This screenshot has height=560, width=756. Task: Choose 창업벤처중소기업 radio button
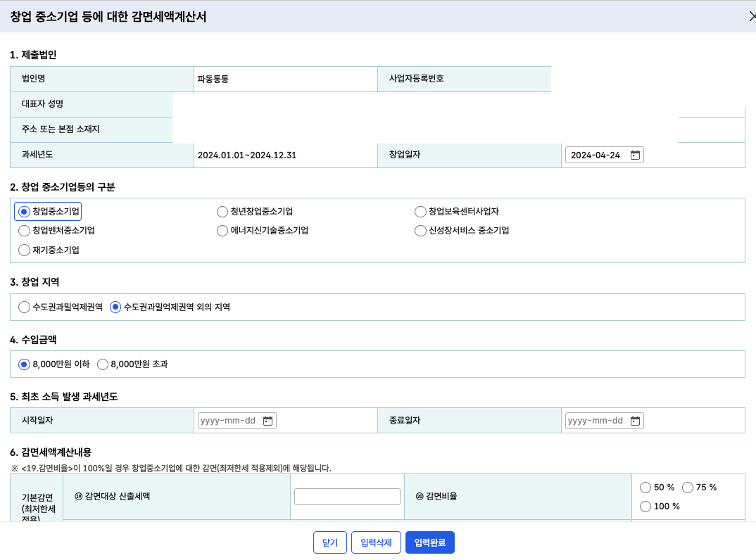point(25,231)
